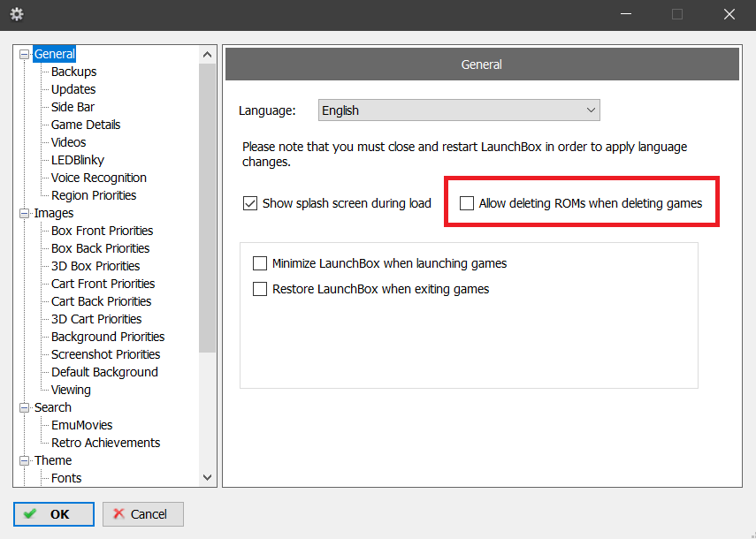The width and height of the screenshot is (756, 539).
Task: Select Videos in the tree
Action: (68, 142)
